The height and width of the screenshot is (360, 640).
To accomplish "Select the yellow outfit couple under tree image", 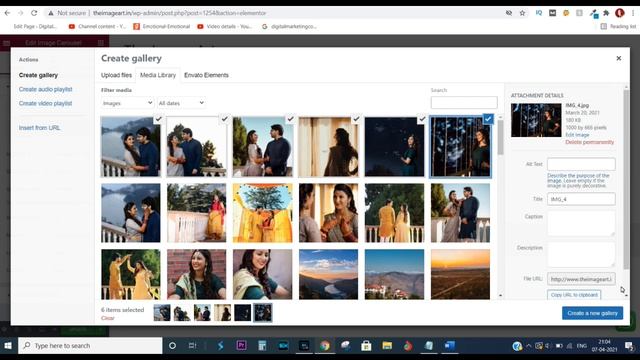I will (262, 213).
